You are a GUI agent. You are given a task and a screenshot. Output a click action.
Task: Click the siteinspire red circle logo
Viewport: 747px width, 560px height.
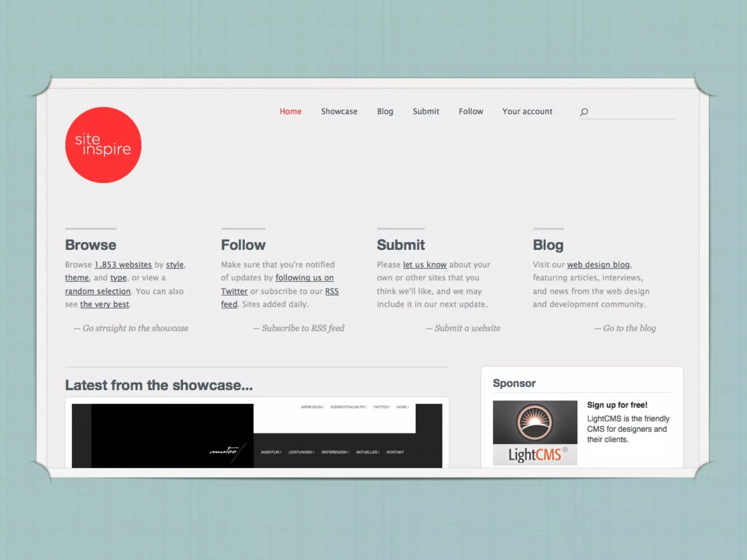103,145
